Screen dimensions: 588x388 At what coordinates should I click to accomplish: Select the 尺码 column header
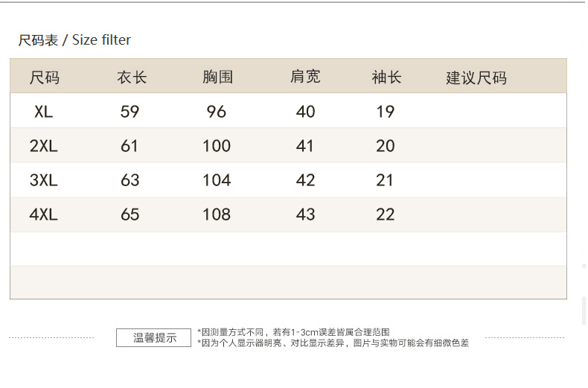[44, 77]
